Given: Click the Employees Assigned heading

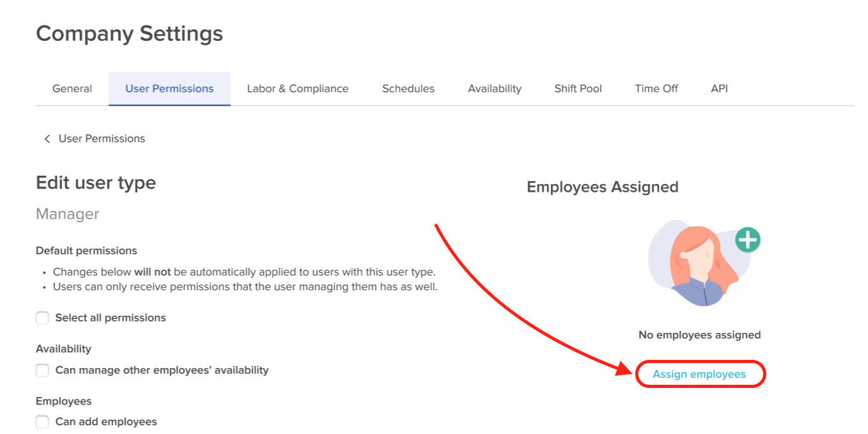Looking at the screenshot, I should point(603,187).
